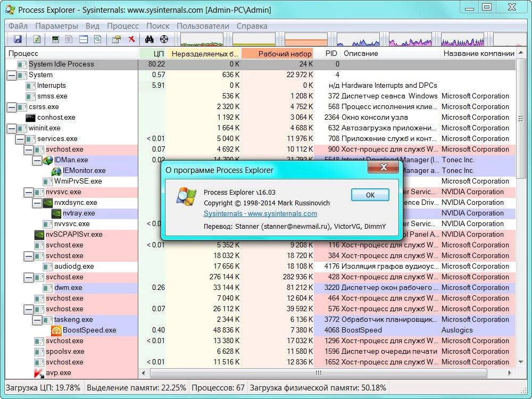Click the Refresh Now toolbar icon

(37, 39)
